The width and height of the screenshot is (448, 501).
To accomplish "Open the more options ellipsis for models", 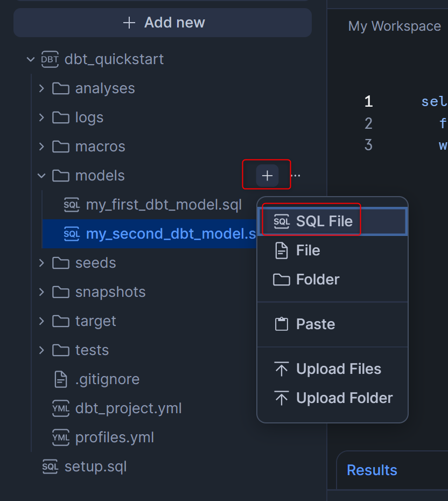I will point(296,176).
